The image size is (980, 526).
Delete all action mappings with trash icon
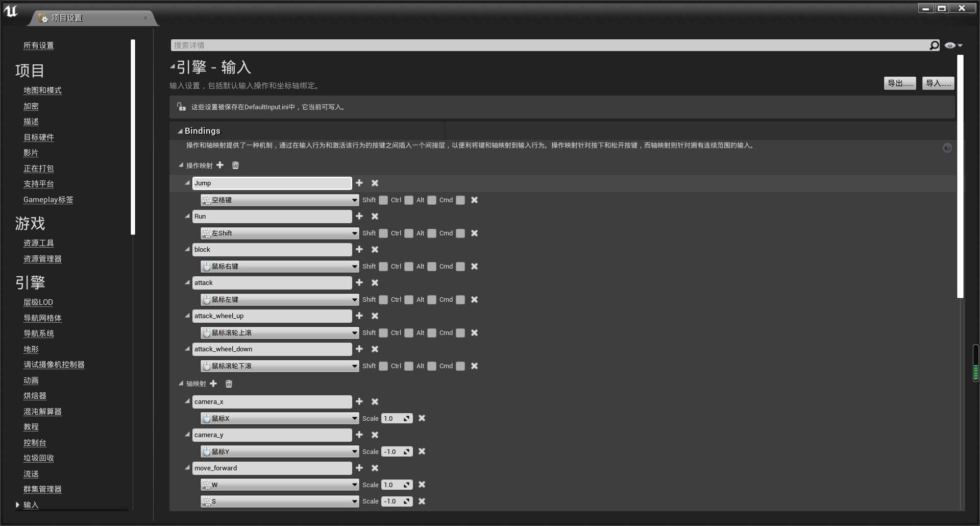point(235,165)
